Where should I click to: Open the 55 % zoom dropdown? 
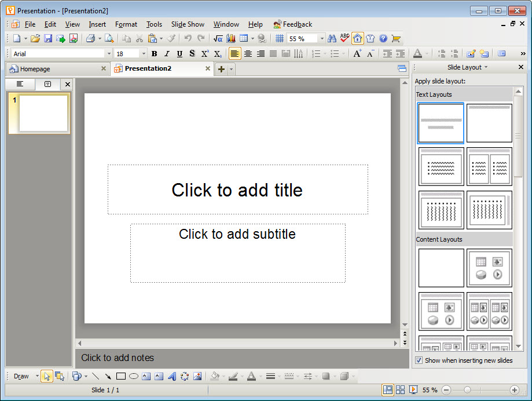point(322,39)
